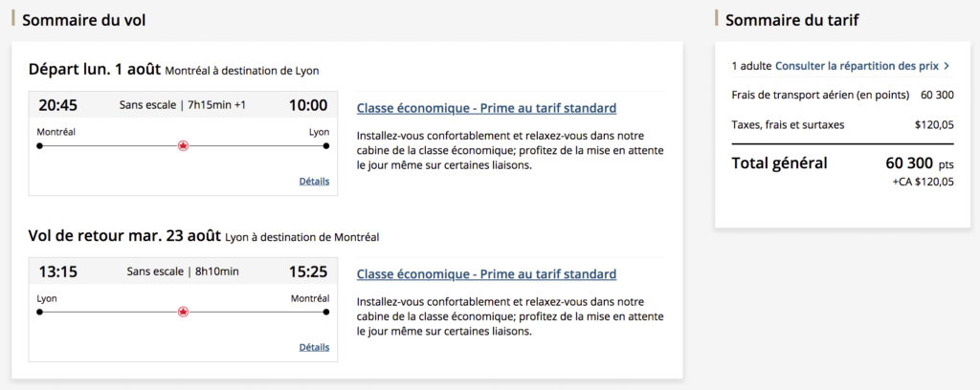Click the departure flight 'Classe économique' fare link

tap(486, 108)
